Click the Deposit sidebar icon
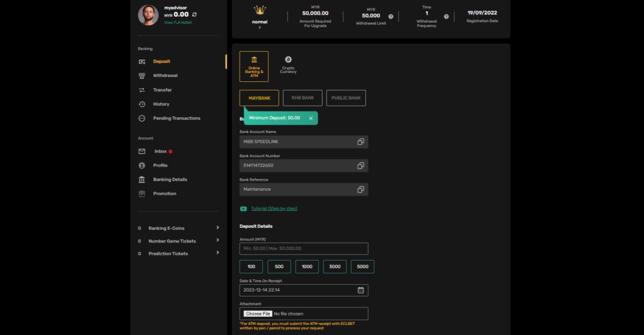Screen dimensions: 644x335 click(142, 62)
